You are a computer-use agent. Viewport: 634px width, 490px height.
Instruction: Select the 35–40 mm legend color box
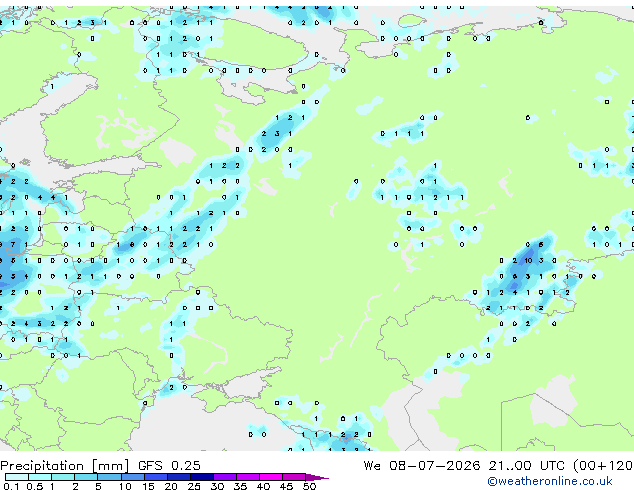point(247,477)
